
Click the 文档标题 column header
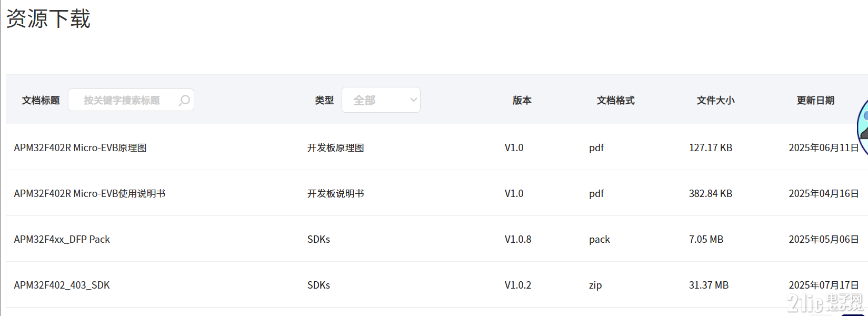(41, 100)
